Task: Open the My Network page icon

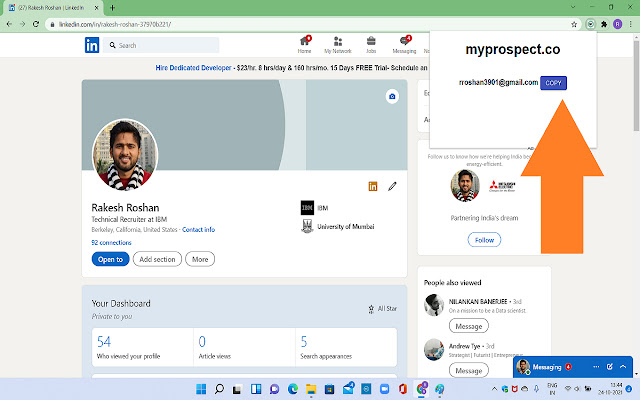Action: pos(338,43)
